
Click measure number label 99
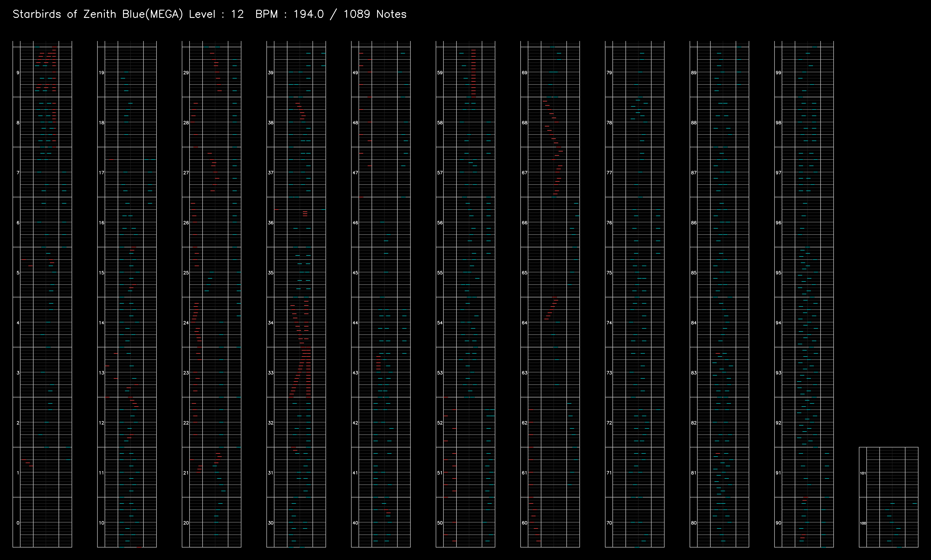pyautogui.click(x=778, y=73)
